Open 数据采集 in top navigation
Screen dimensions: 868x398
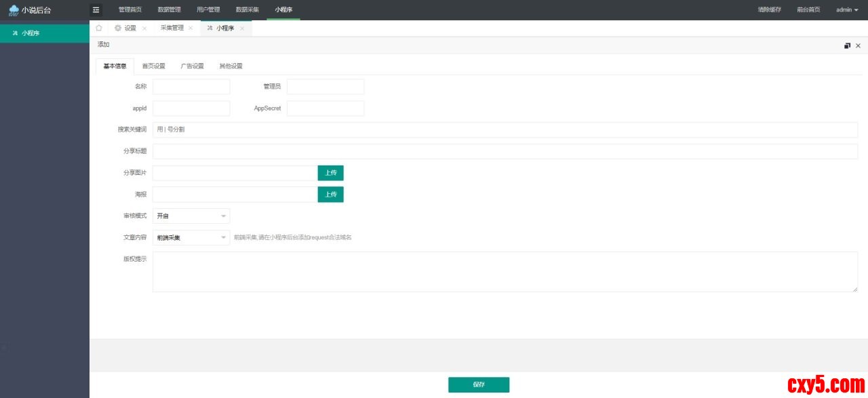(x=248, y=9)
